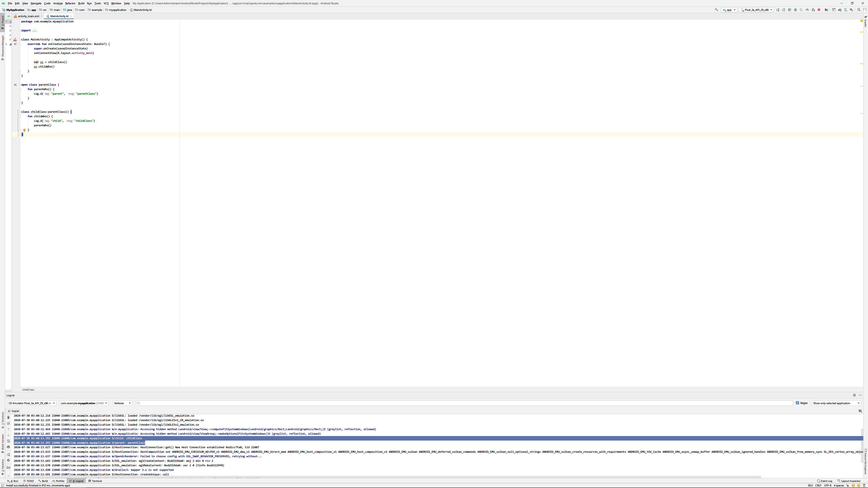
Task: Toggle soft-wrap in logcat panel
Action: point(8,441)
